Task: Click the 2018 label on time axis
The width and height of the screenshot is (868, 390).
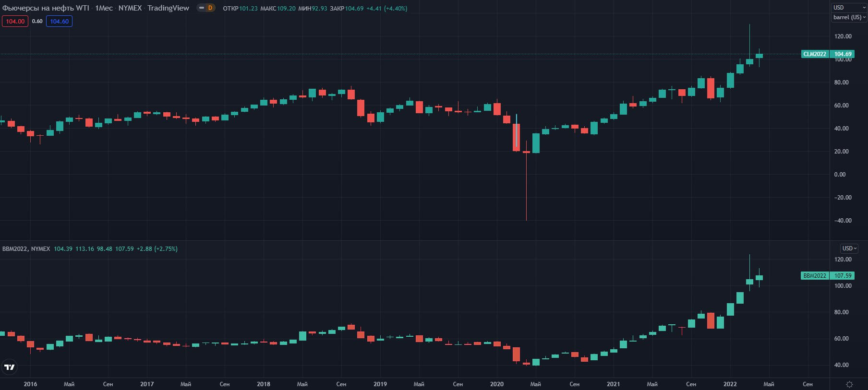Action: tap(264, 384)
